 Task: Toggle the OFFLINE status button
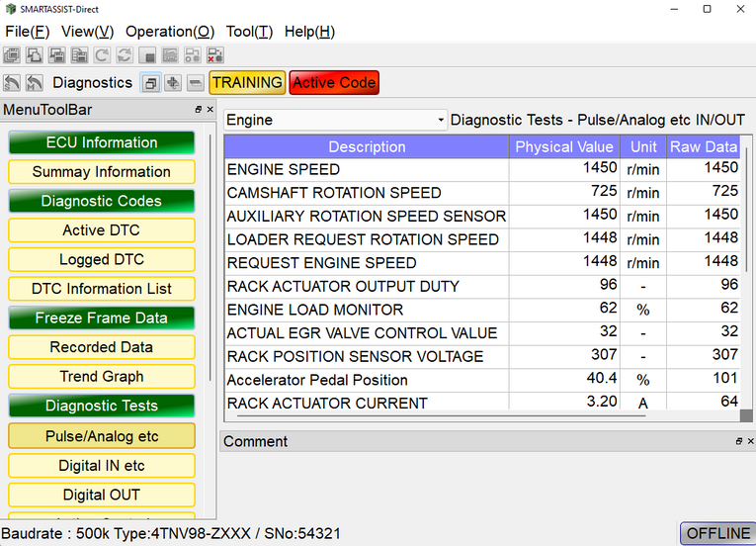(x=717, y=533)
